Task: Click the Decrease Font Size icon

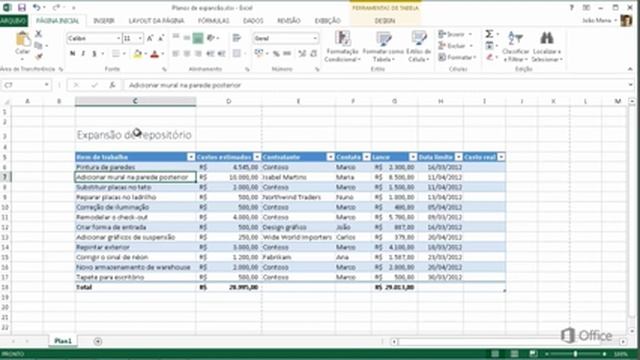Action: [160, 38]
